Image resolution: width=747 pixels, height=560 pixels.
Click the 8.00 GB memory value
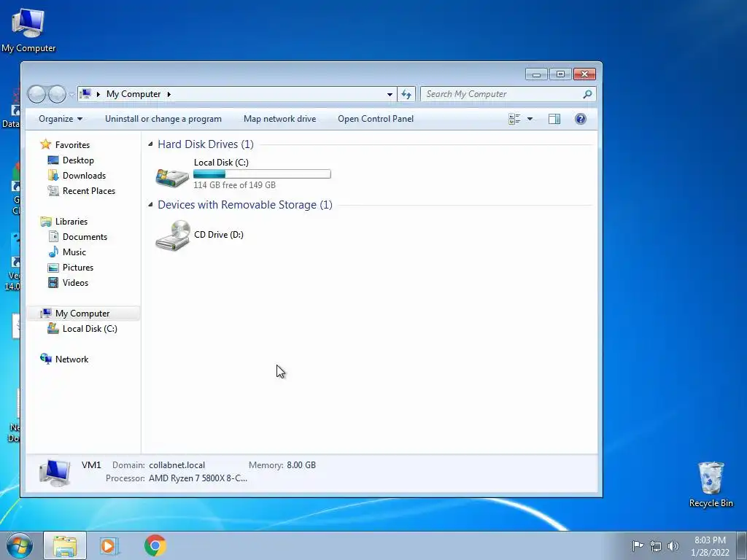coord(301,465)
